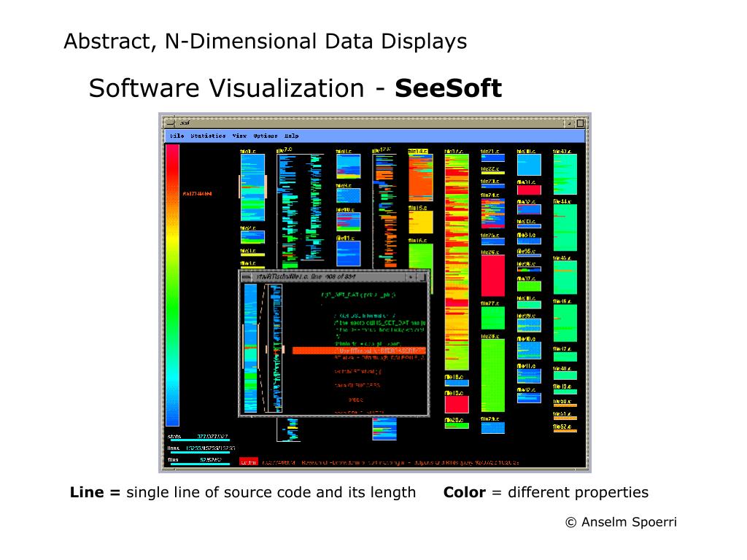Select the blue file11.c block
747x560 pixels.
(348, 253)
